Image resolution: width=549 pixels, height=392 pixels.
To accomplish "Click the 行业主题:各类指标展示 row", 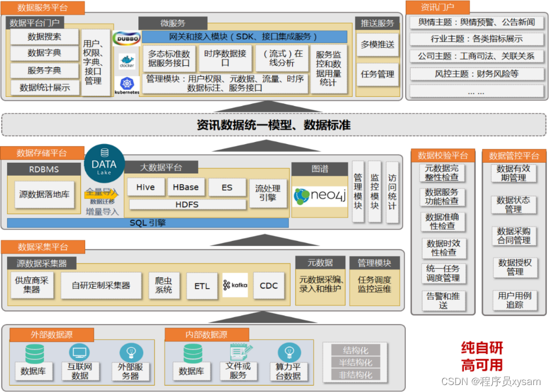I will coord(476,39).
